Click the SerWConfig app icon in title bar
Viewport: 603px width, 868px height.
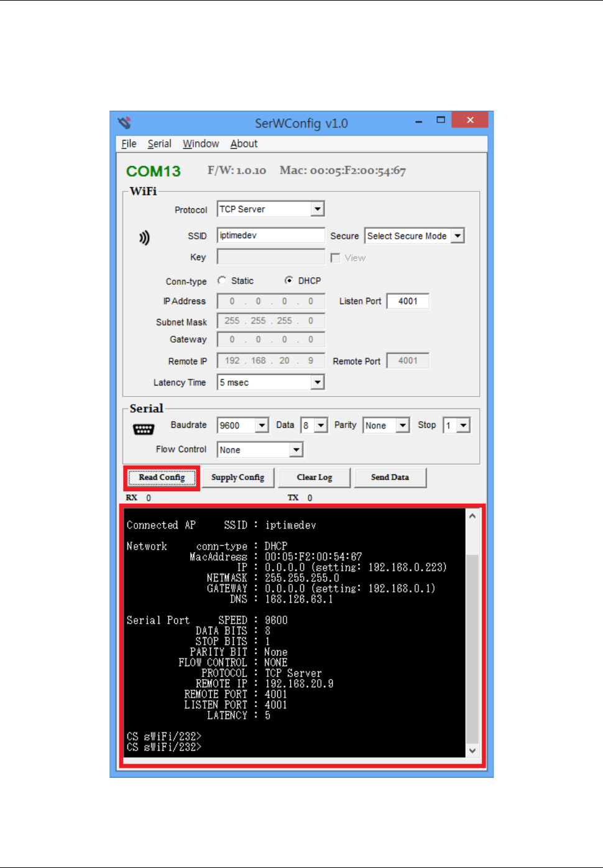(x=124, y=122)
